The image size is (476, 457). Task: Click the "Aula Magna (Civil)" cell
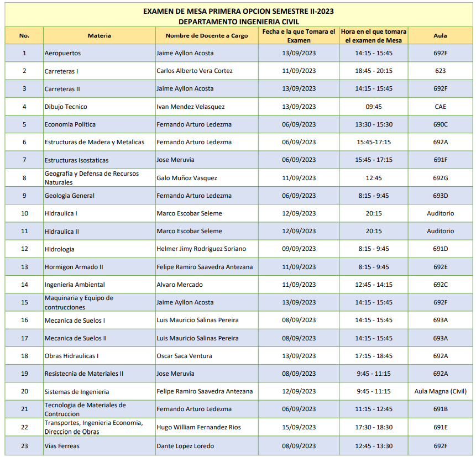point(440,391)
